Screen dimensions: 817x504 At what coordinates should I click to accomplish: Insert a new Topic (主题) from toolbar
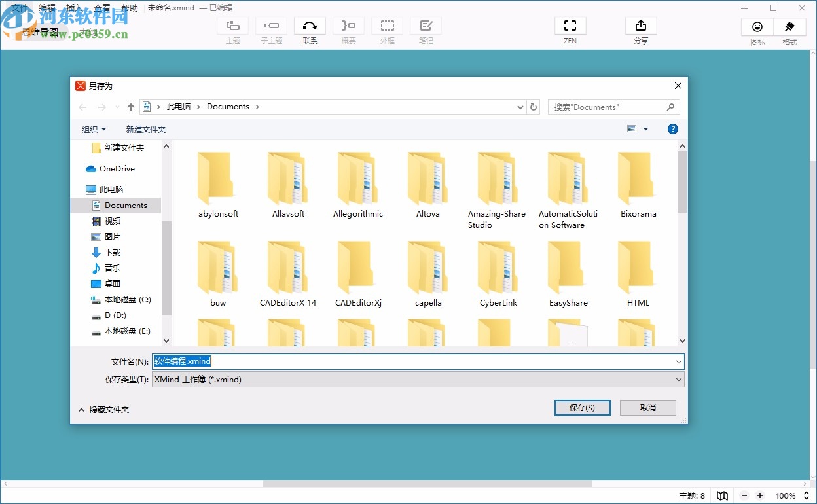tap(232, 29)
